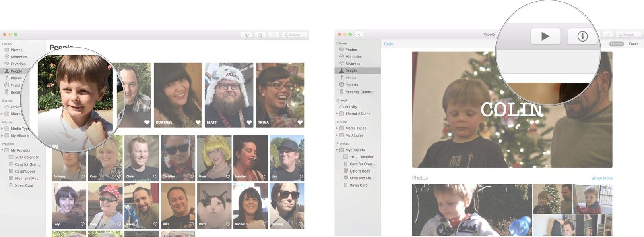This screenshot has width=644, height=237.
Task: Toggle favorite heart on Kortnee's thumbnail
Action: pyautogui.click(x=198, y=122)
